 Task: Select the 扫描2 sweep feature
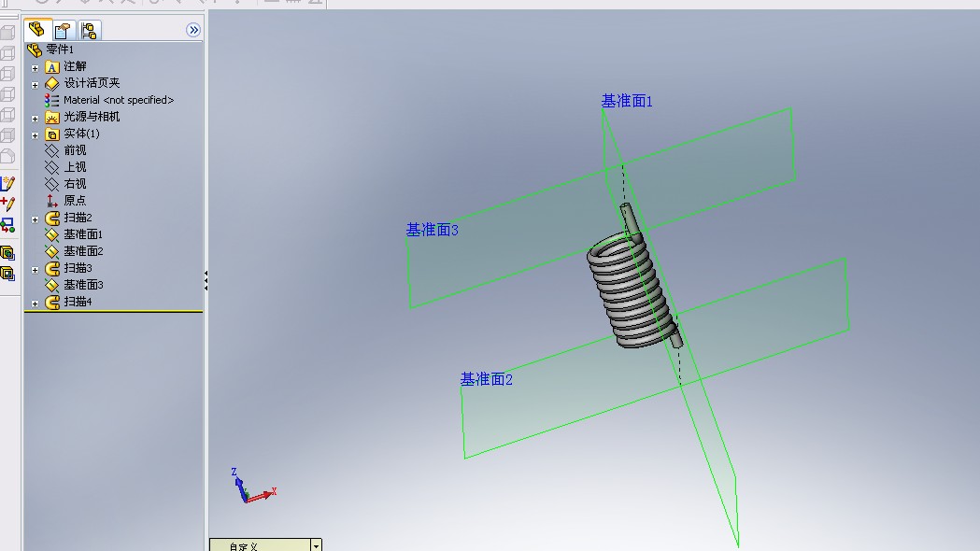click(x=78, y=218)
